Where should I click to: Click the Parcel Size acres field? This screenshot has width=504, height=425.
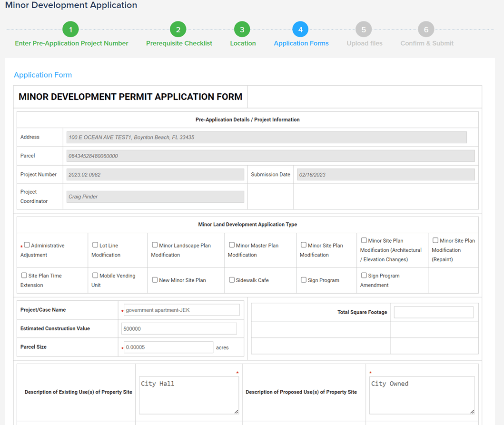pos(168,347)
